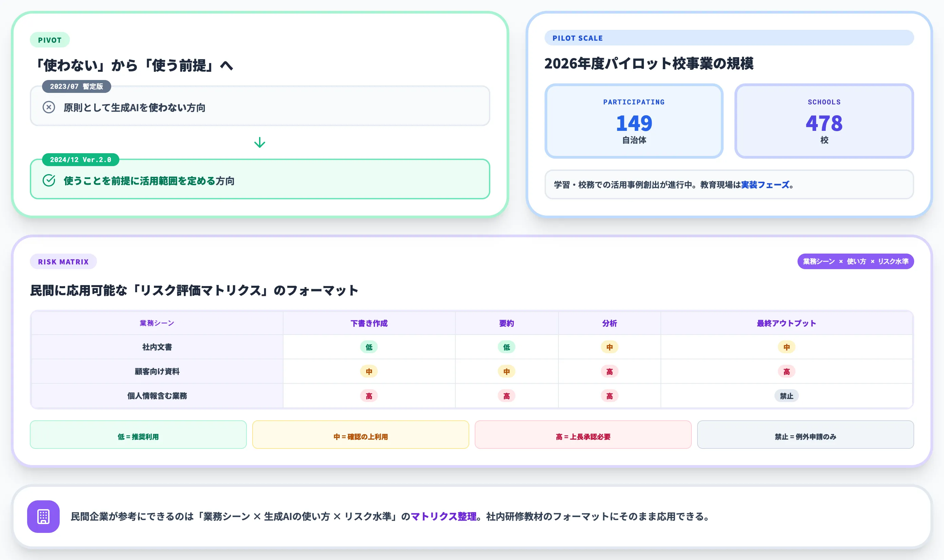This screenshot has width=944, height=560.
Task: Click 低 badge for 社内文書 要約
Action: [x=507, y=347]
